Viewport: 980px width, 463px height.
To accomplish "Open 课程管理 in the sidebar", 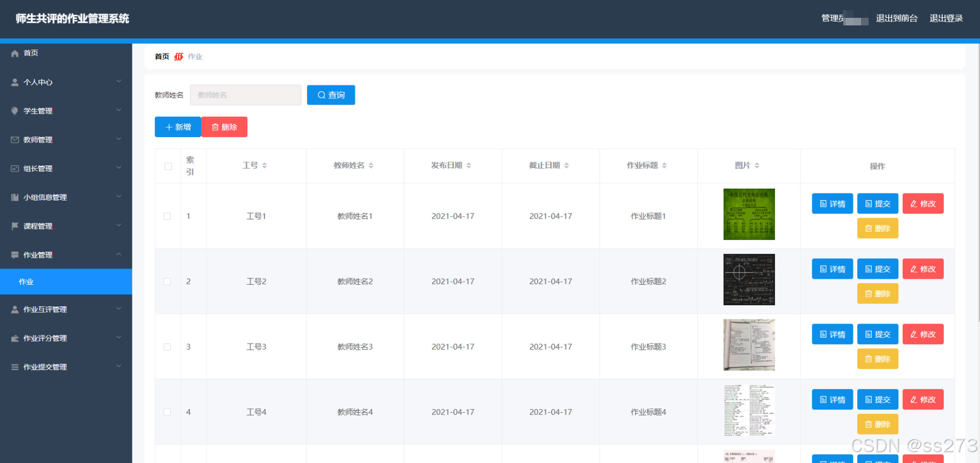I will point(66,226).
